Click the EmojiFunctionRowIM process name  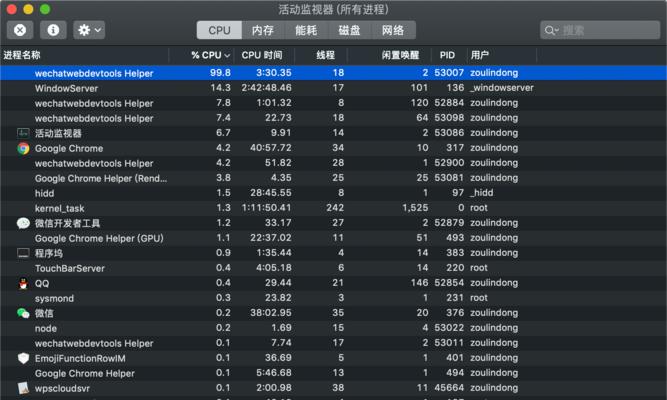coord(80,358)
